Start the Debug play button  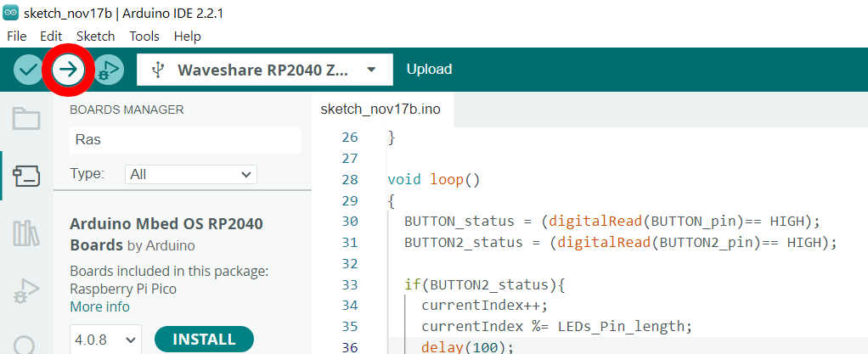point(109,70)
